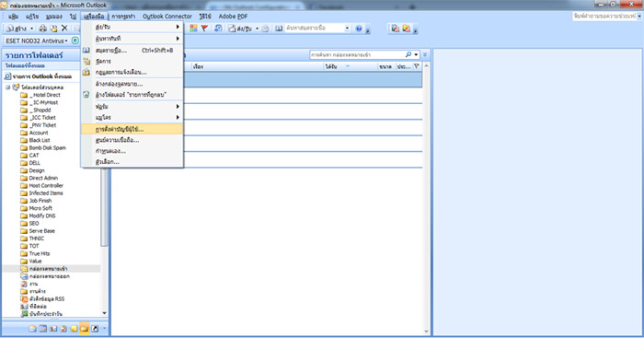Open the Outlook Connector menu
Viewport: 644px width, 338px height.
click(x=167, y=16)
